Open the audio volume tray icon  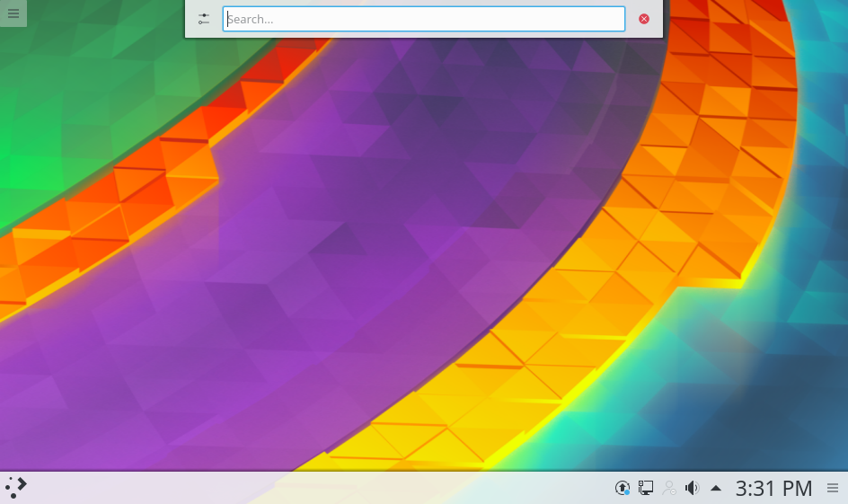693,488
